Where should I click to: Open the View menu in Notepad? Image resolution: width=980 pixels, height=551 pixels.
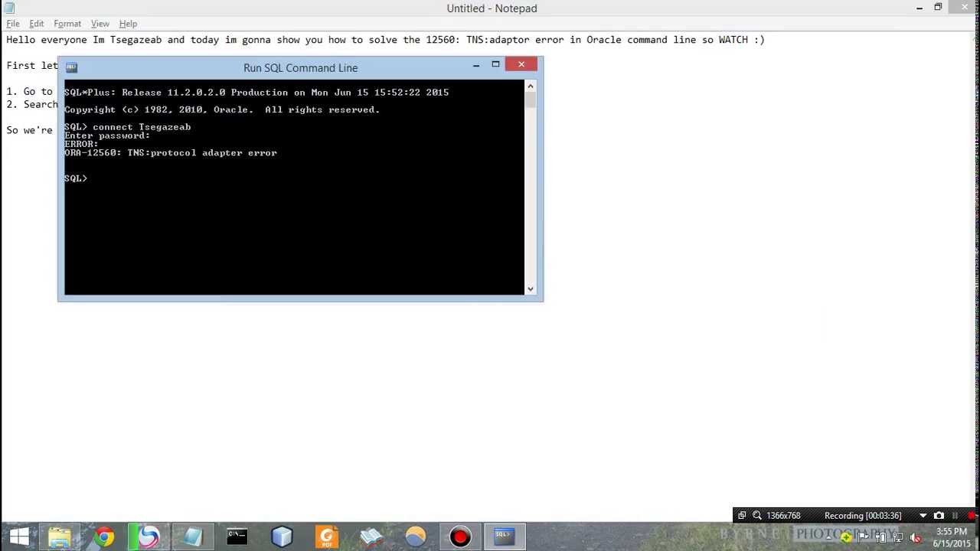100,24
